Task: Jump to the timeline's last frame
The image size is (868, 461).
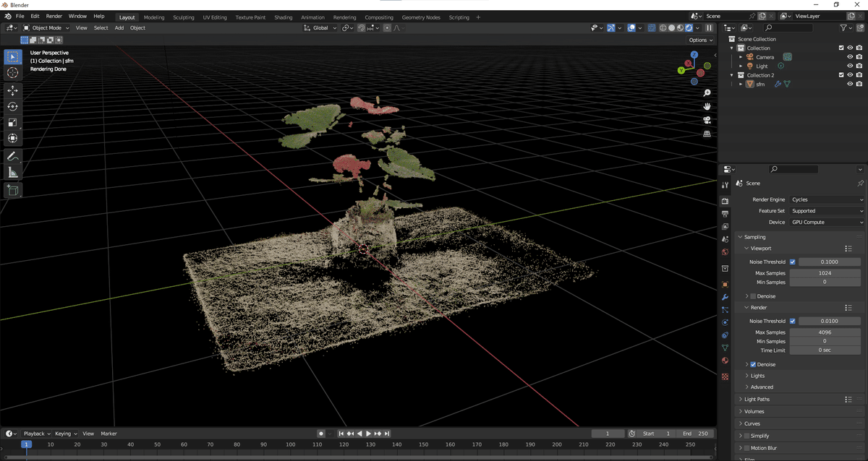Action: (x=388, y=434)
